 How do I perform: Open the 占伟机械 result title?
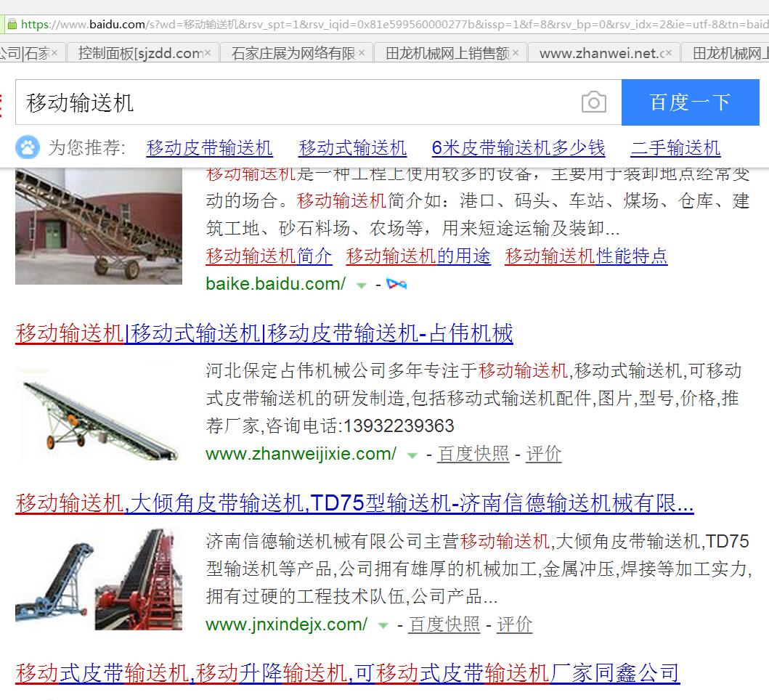[264, 333]
